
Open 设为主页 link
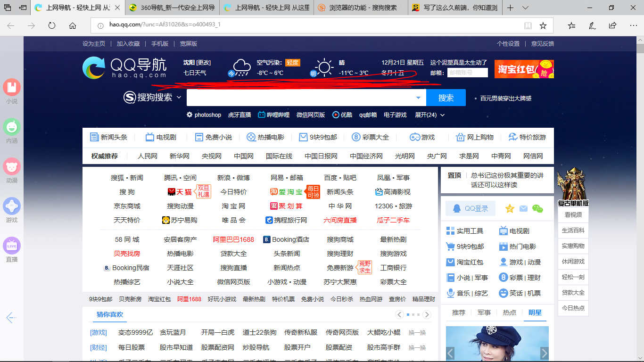point(94,43)
